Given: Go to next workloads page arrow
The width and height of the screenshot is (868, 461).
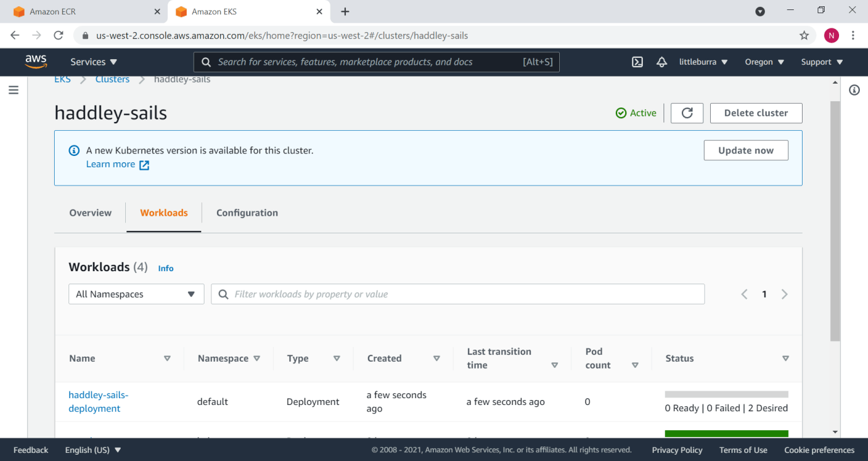Looking at the screenshot, I should pos(784,294).
